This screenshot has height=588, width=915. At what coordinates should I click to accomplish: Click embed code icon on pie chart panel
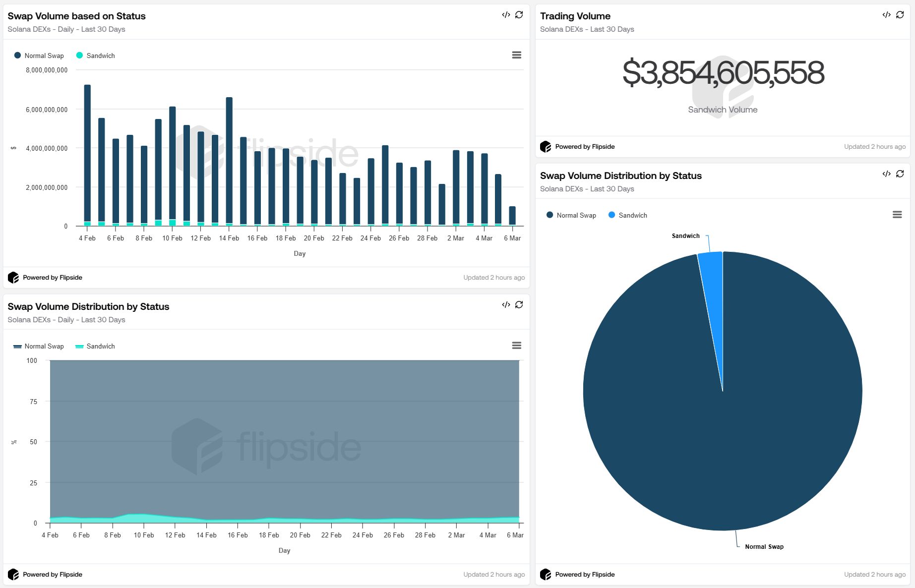point(886,174)
